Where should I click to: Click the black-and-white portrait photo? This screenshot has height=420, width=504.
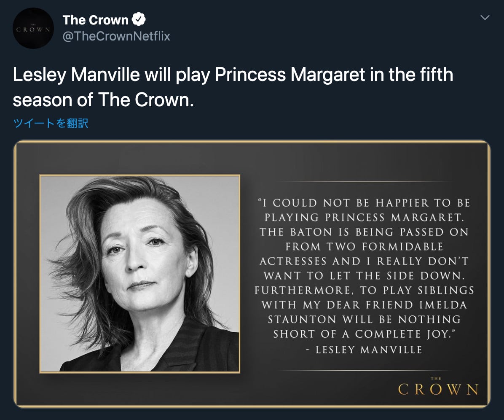[139, 274]
